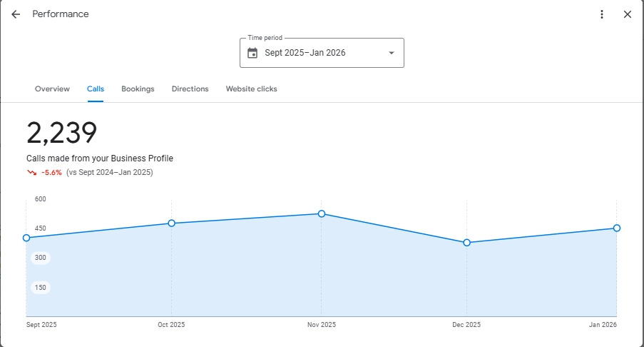Image resolution: width=644 pixels, height=347 pixels.
Task: Click the red downward trend arrow icon
Action: [x=31, y=173]
